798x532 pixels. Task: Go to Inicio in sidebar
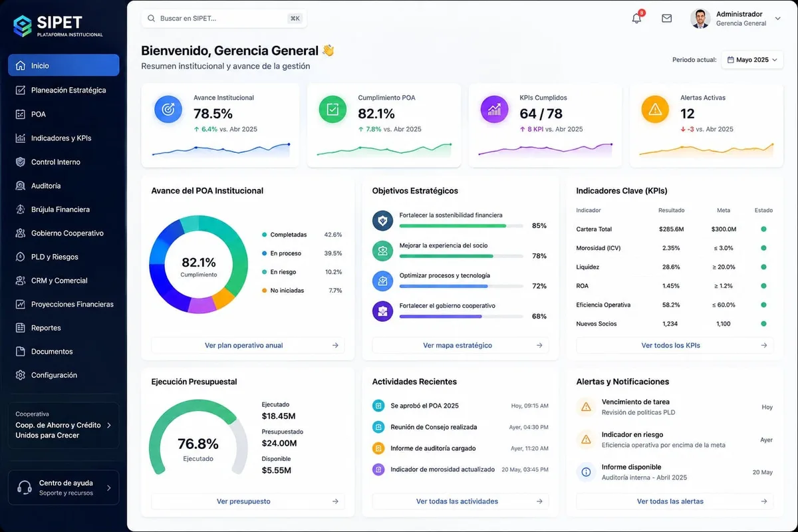[64, 65]
